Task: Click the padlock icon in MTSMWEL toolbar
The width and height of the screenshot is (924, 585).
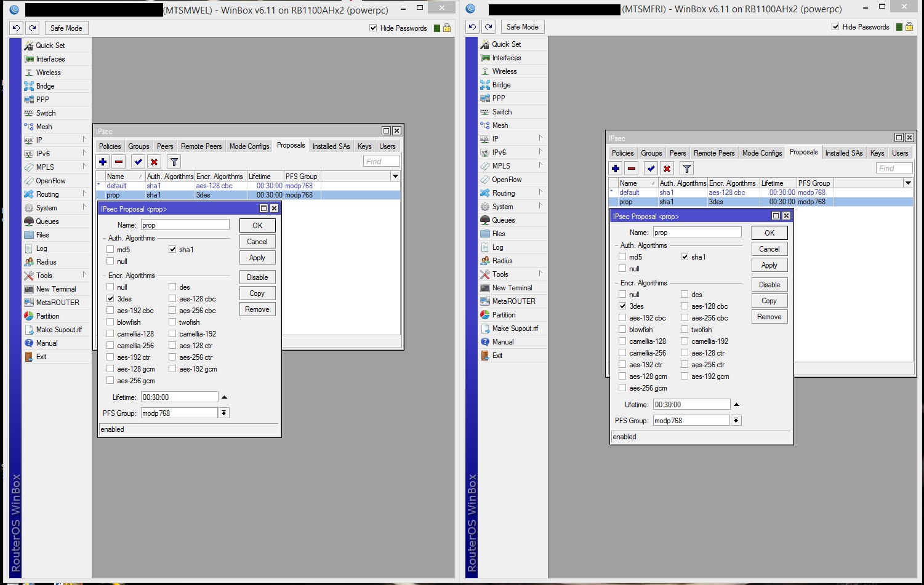Action: click(x=447, y=28)
